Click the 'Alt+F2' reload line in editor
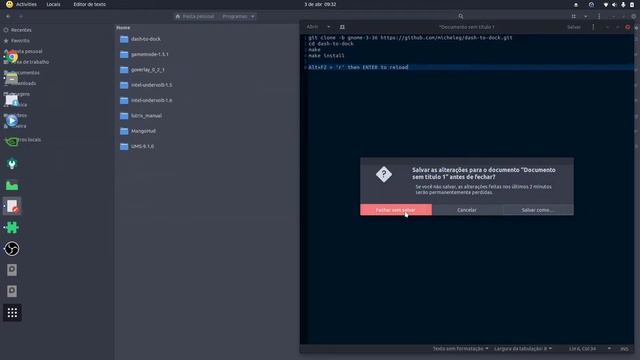Viewport: 640px width, 360px height. click(x=358, y=67)
